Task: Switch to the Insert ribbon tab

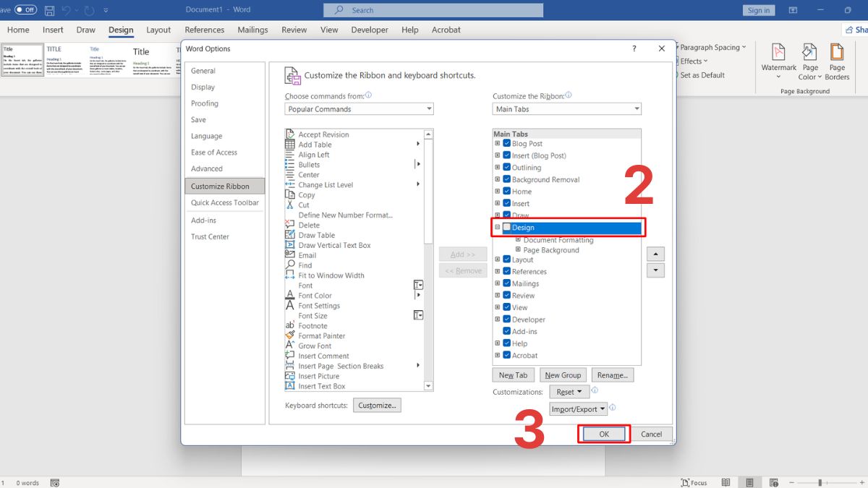Action: [53, 30]
